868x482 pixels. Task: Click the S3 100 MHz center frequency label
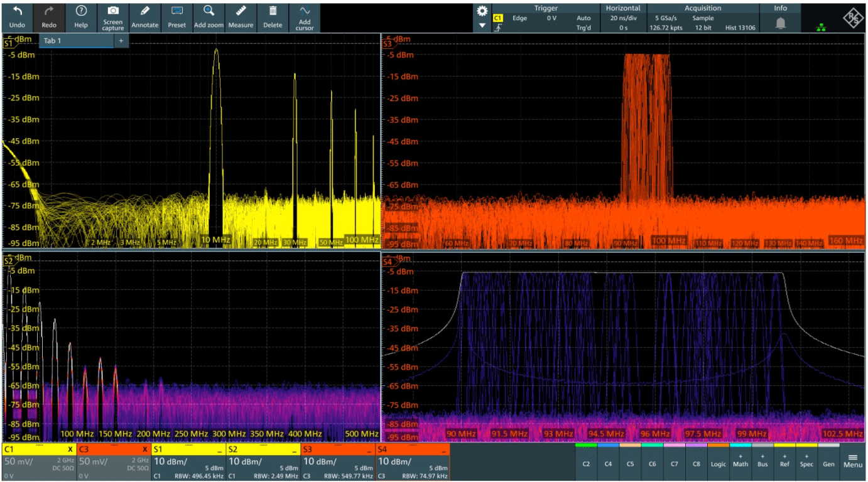pyautogui.click(x=668, y=241)
